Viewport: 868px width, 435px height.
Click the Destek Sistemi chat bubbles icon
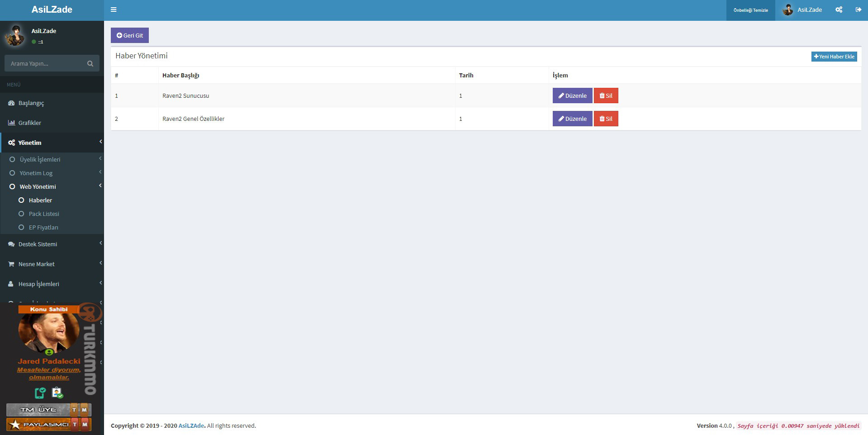pyautogui.click(x=11, y=244)
